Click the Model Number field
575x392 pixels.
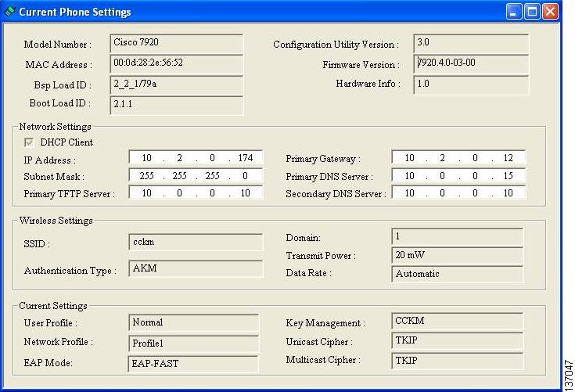[176, 43]
